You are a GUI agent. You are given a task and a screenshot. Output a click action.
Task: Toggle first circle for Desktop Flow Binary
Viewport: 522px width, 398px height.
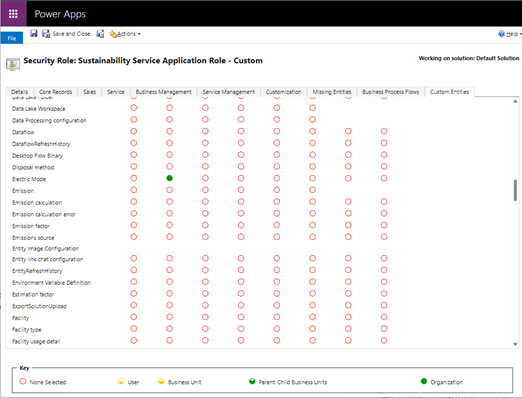pyautogui.click(x=134, y=155)
